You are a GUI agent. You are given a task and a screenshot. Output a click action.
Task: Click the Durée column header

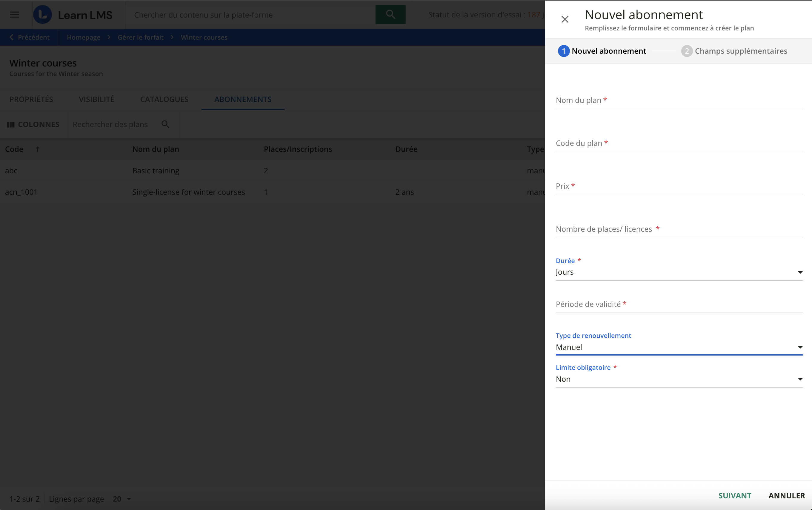(406, 149)
